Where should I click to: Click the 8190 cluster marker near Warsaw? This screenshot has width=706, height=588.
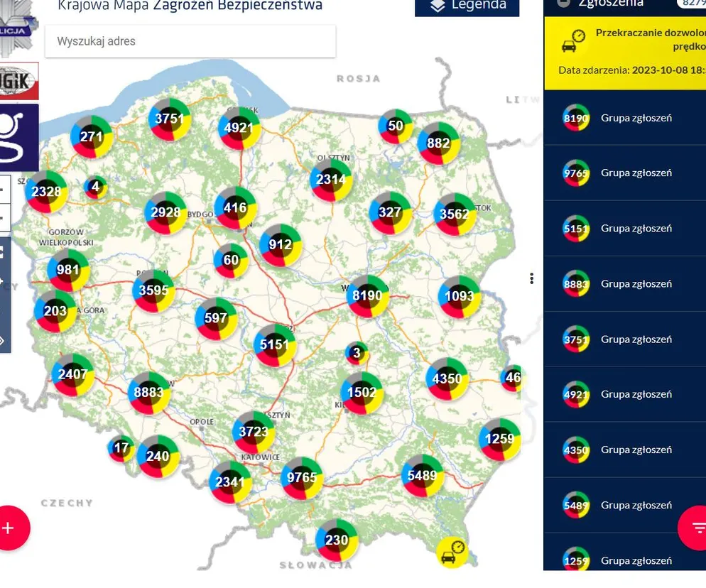tap(367, 296)
